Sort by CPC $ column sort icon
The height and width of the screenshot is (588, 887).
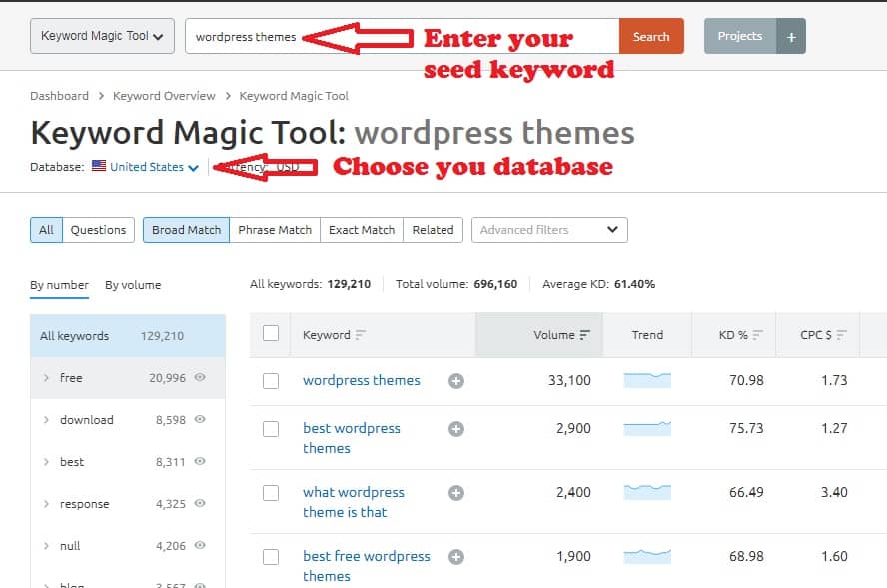pyautogui.click(x=841, y=335)
